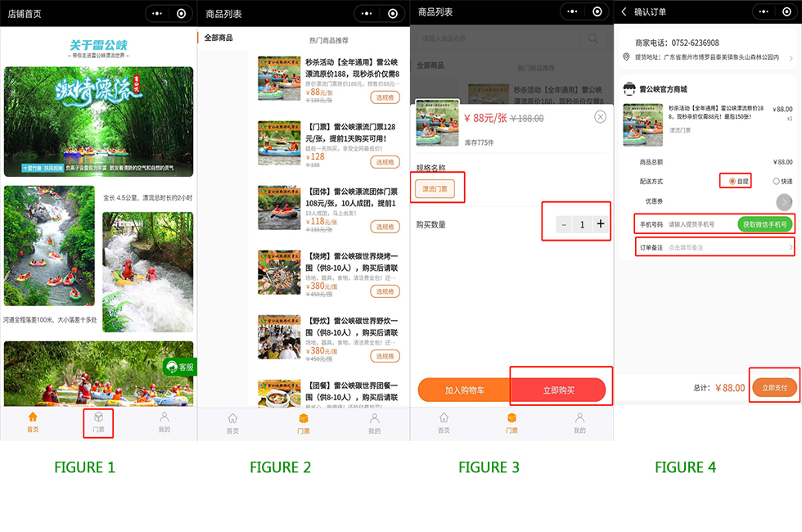Viewport: 802px width, 532px height.
Task: Tap the 我的 profile icon in Figure 3
Action: coord(579,418)
